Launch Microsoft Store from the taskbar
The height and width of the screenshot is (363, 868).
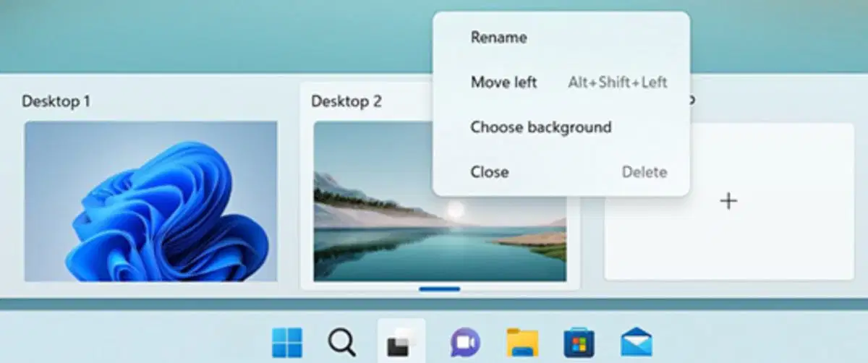tap(579, 342)
